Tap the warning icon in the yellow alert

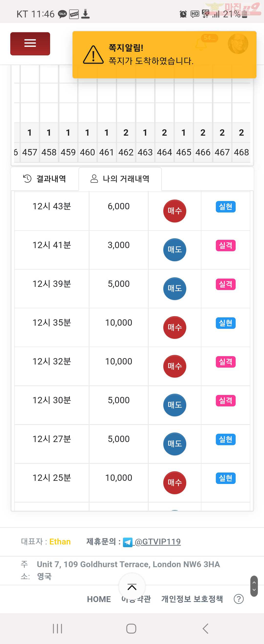[x=93, y=55]
